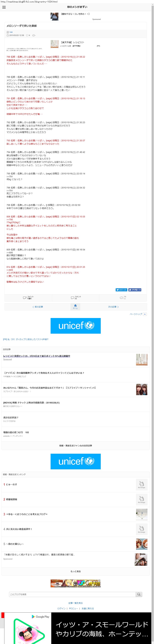Switch to PCビュー
Viewport: 154px width, 644px height.
(x=73, y=608)
